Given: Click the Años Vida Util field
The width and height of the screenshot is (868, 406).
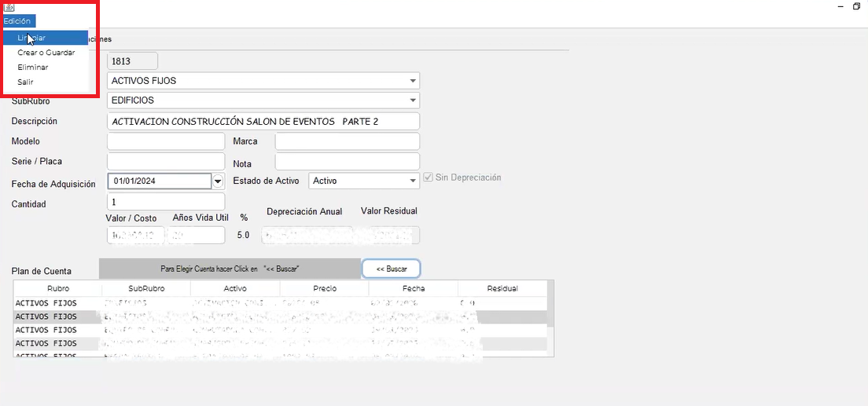Looking at the screenshot, I should click(197, 235).
